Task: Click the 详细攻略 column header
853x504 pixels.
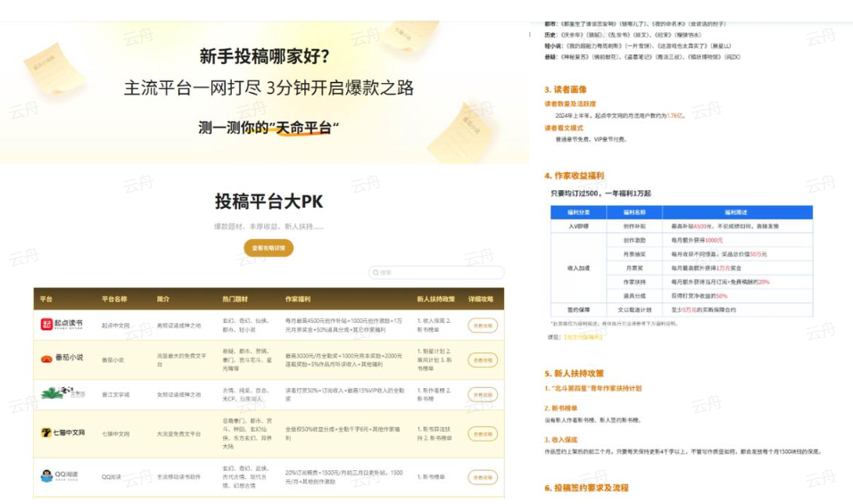Action: (481, 299)
